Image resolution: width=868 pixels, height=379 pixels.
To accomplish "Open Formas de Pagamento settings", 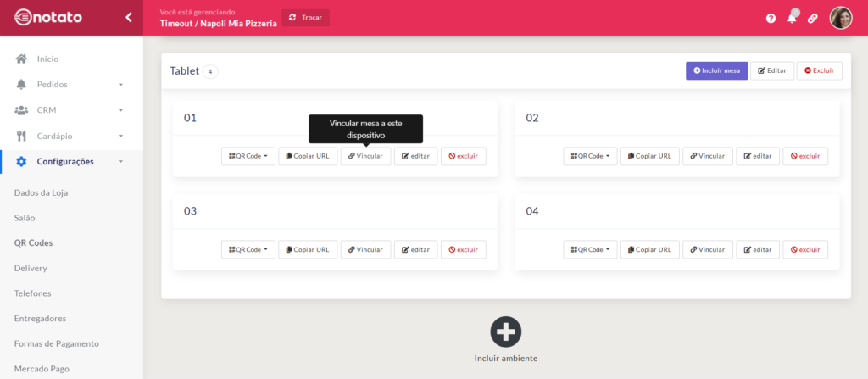I will pyautogui.click(x=57, y=343).
